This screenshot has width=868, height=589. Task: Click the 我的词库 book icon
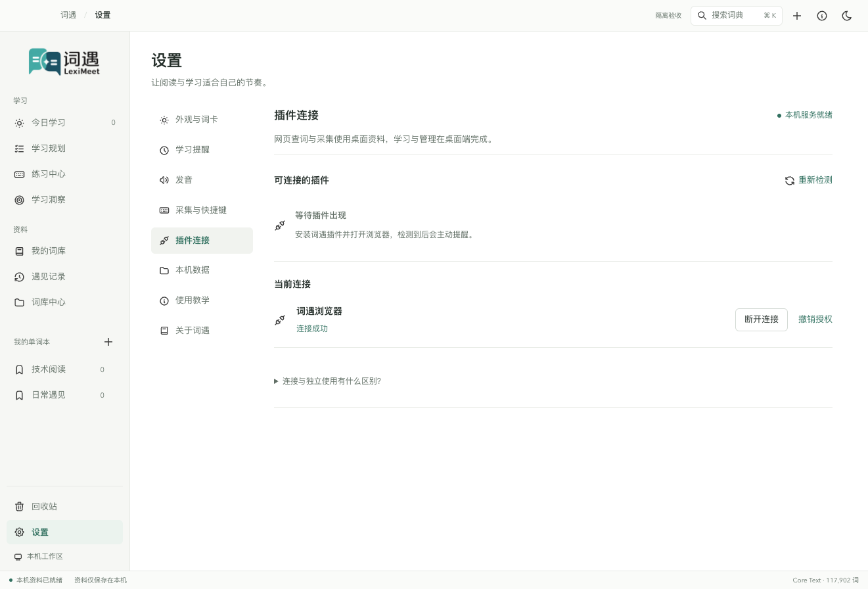(x=19, y=251)
